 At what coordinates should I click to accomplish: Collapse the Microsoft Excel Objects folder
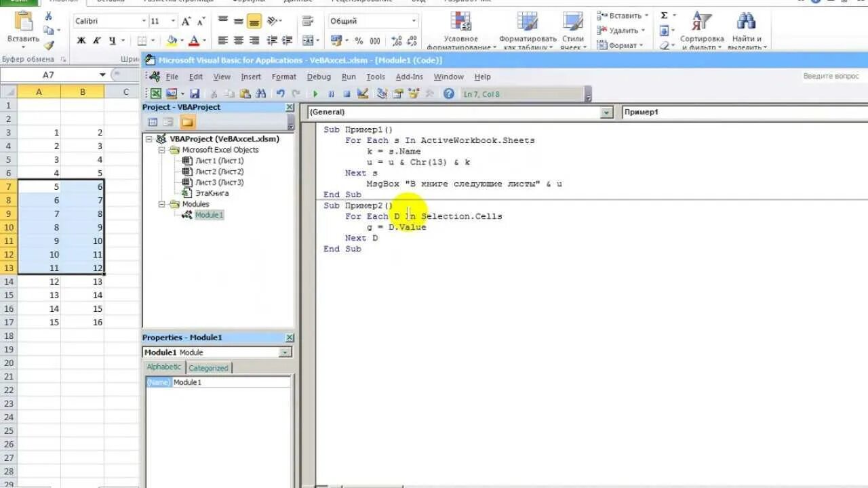coord(162,150)
